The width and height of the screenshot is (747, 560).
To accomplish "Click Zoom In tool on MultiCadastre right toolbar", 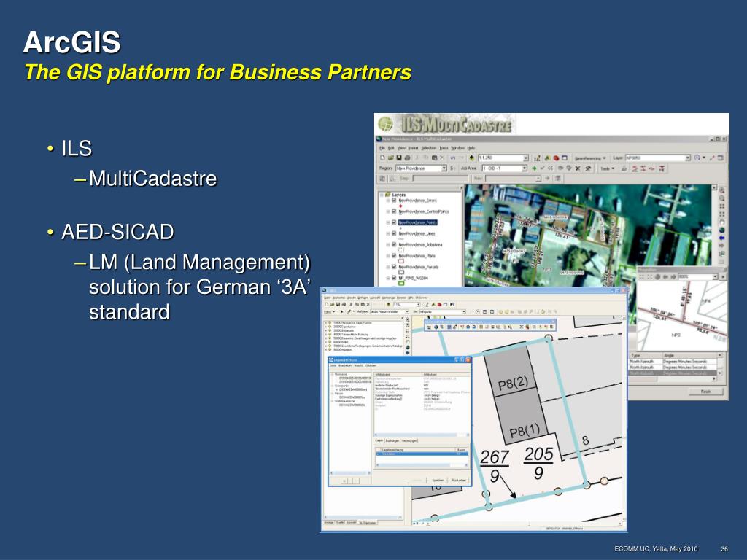I will tap(721, 190).
